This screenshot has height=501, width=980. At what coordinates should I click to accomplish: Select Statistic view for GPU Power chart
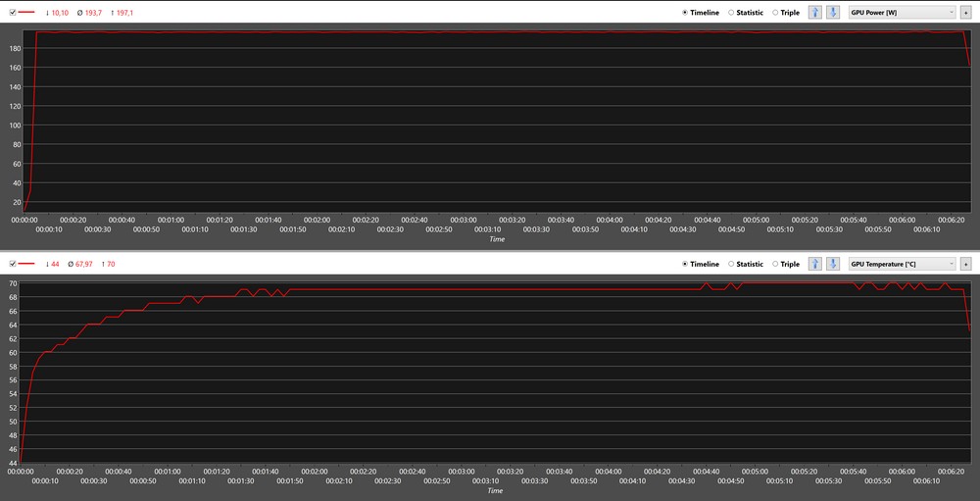[731, 13]
